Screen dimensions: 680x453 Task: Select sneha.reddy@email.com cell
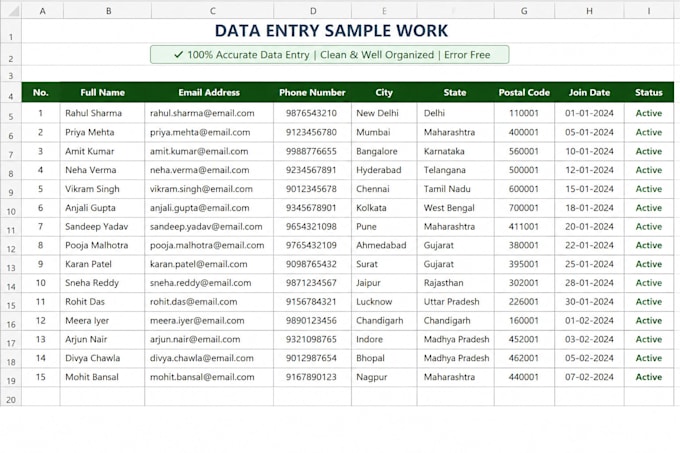[x=209, y=283]
